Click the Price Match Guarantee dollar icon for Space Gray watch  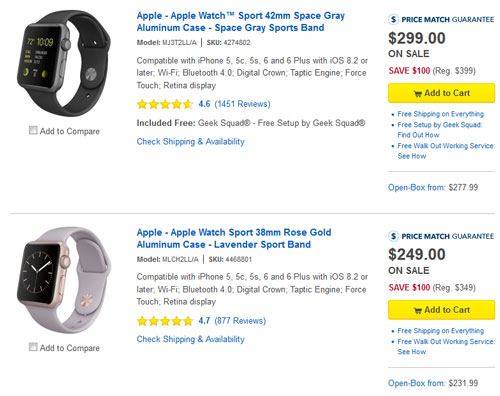[x=394, y=19]
